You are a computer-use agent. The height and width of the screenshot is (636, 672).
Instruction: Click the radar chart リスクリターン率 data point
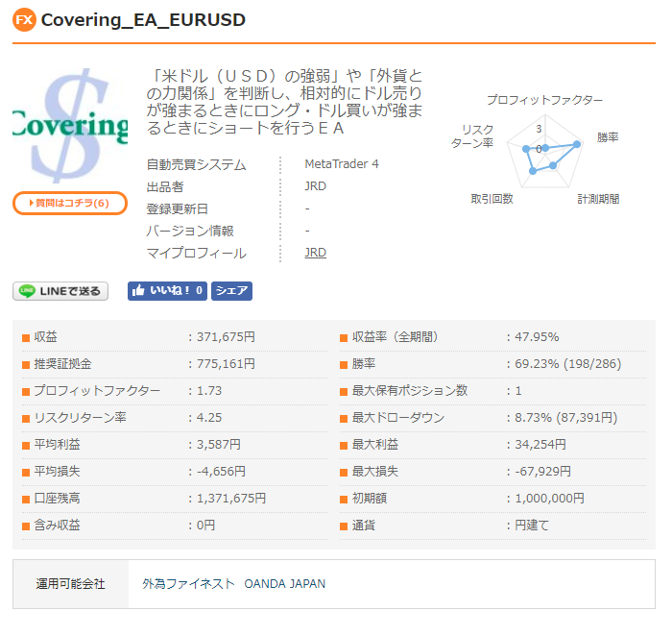point(526,149)
